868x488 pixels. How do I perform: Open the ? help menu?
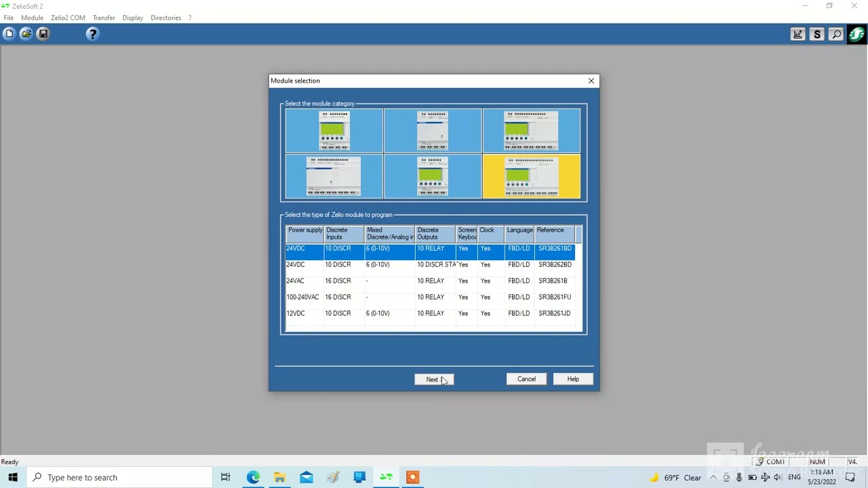coord(190,18)
